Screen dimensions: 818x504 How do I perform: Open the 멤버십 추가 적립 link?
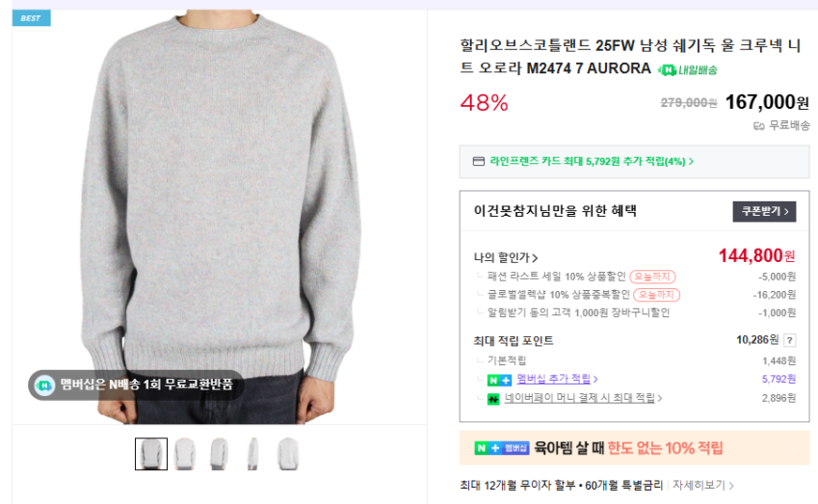pos(553,379)
